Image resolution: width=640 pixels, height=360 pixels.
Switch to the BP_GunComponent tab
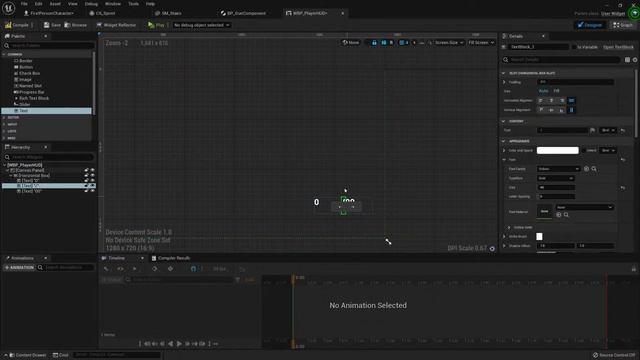(x=243, y=13)
